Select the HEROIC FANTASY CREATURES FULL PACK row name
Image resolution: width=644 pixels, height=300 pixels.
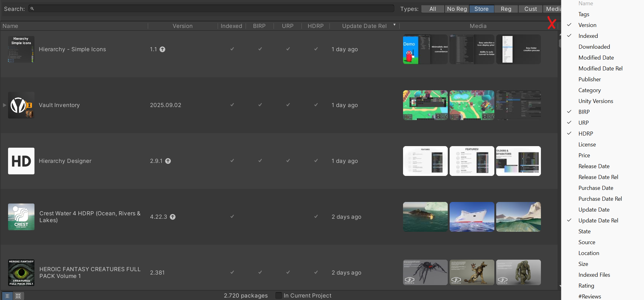90,273
